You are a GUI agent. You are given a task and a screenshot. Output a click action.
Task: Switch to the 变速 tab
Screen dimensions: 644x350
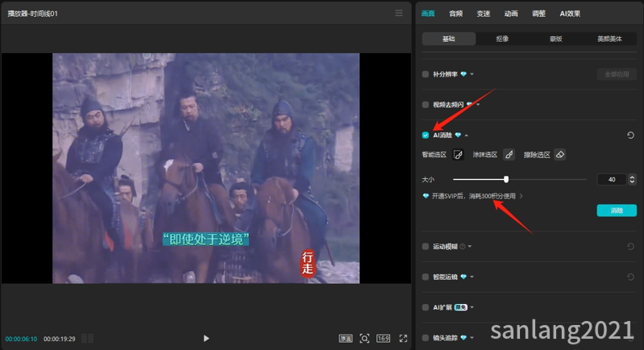484,14
